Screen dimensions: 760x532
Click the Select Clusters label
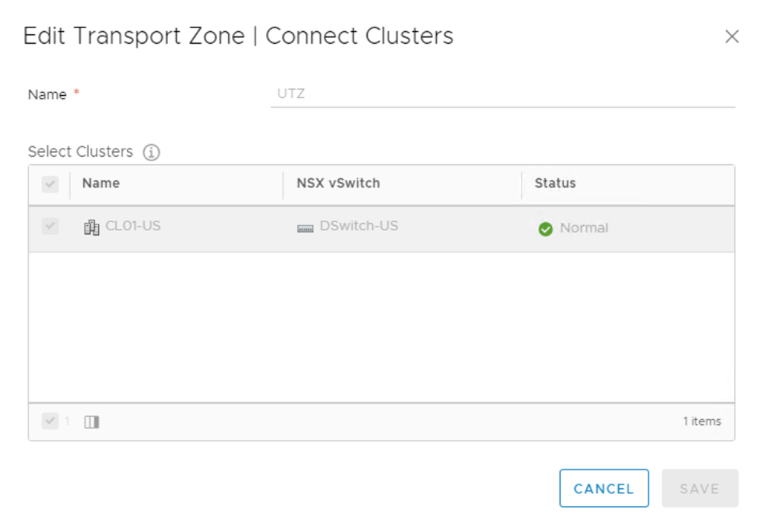coord(80,152)
